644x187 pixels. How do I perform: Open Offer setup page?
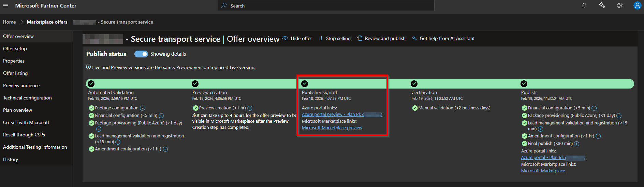[36, 49]
